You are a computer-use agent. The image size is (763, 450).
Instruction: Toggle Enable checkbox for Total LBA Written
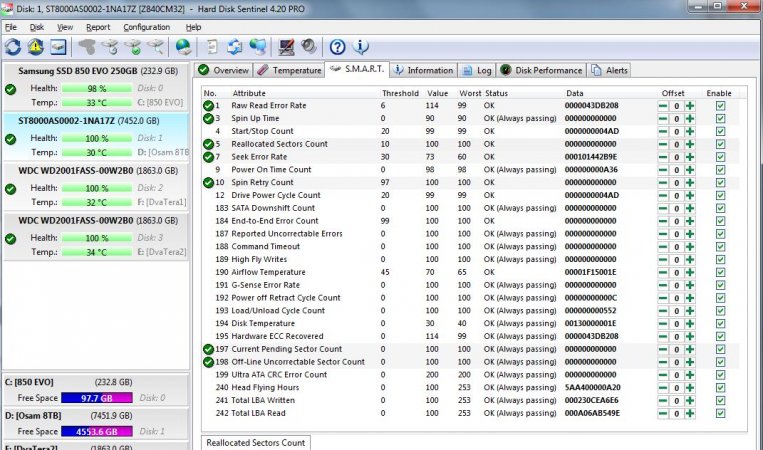coord(721,400)
